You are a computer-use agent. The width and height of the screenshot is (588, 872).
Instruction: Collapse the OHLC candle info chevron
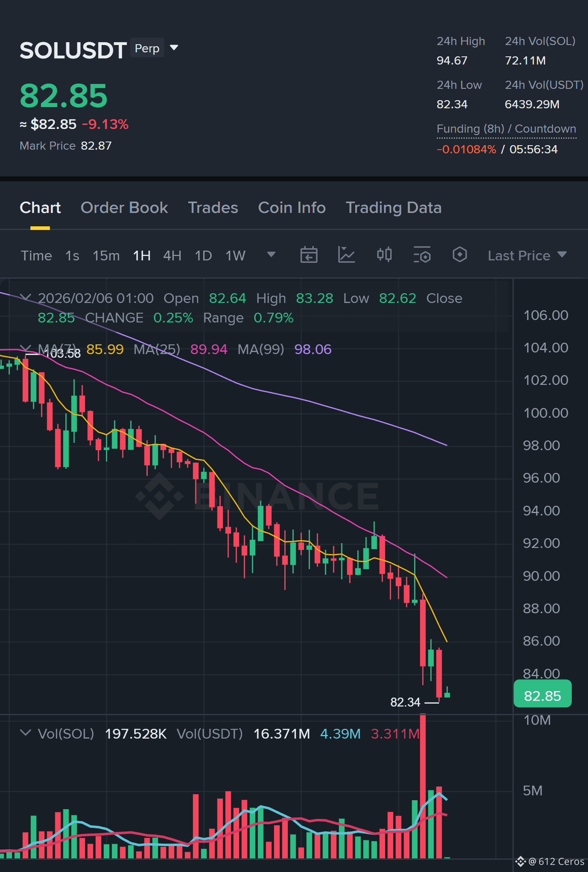[x=26, y=298]
